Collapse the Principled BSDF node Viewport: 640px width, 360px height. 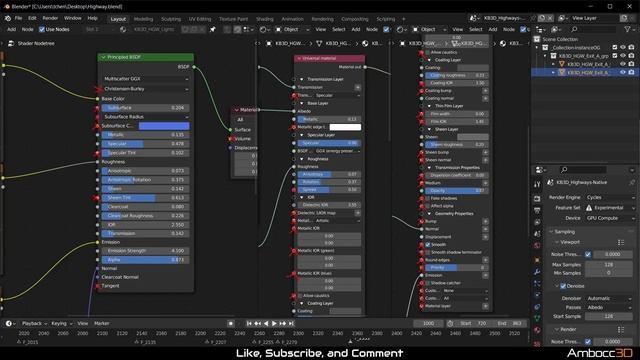pos(103,57)
